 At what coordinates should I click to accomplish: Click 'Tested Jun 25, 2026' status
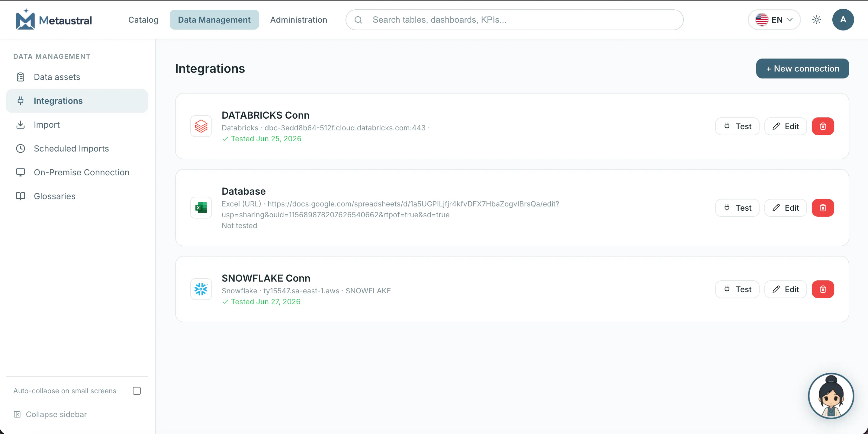point(262,139)
